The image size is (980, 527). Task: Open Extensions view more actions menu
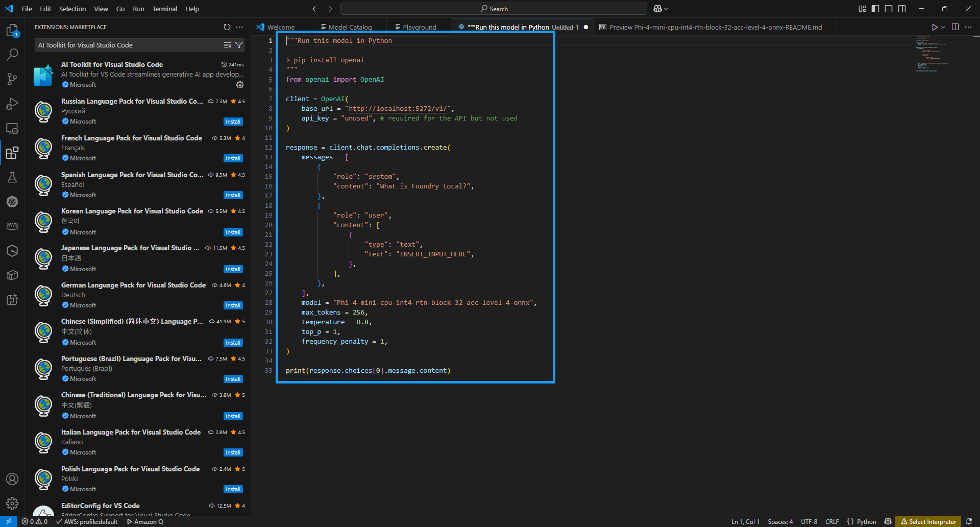[239, 27]
